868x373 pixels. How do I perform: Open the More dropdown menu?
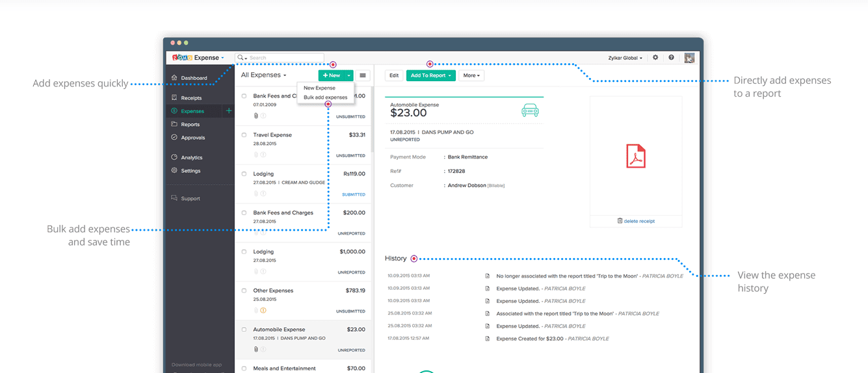tap(471, 75)
